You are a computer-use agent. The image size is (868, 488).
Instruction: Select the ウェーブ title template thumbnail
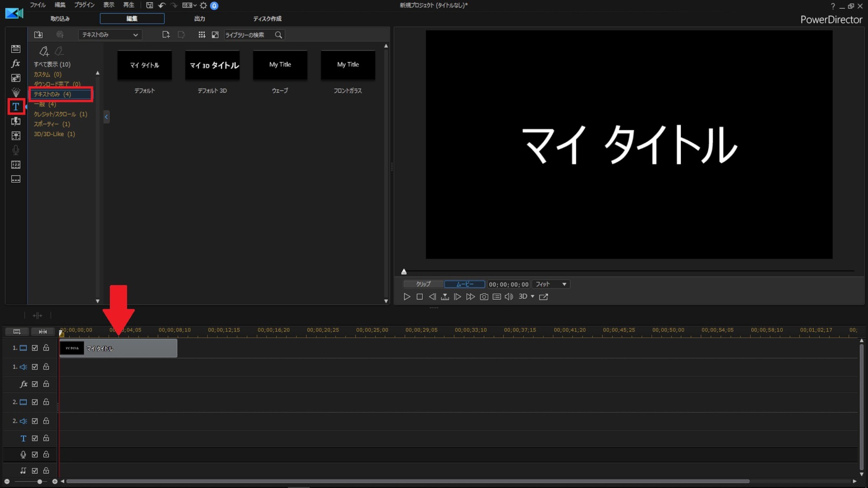tap(280, 65)
